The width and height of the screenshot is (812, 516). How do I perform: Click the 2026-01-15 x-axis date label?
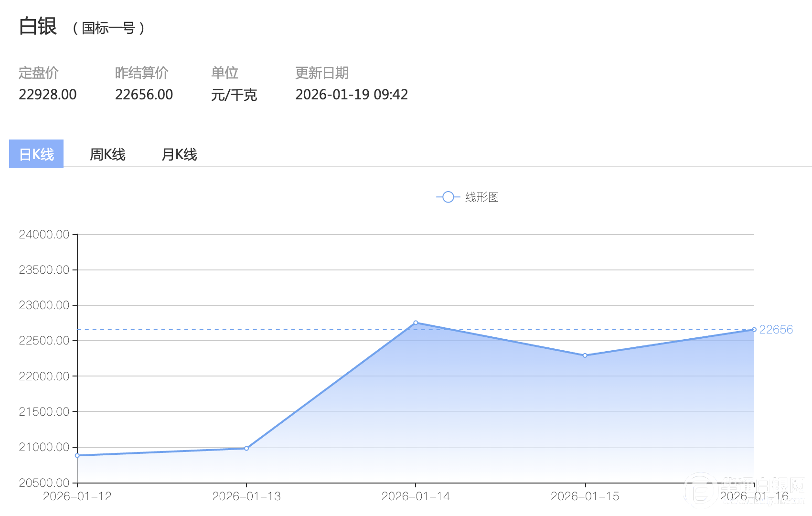[x=585, y=496]
